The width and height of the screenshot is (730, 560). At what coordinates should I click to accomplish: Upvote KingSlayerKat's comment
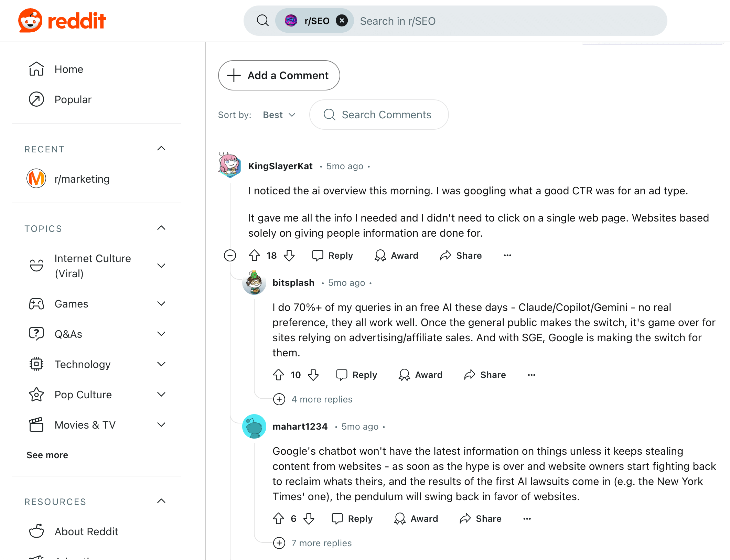pyautogui.click(x=255, y=255)
